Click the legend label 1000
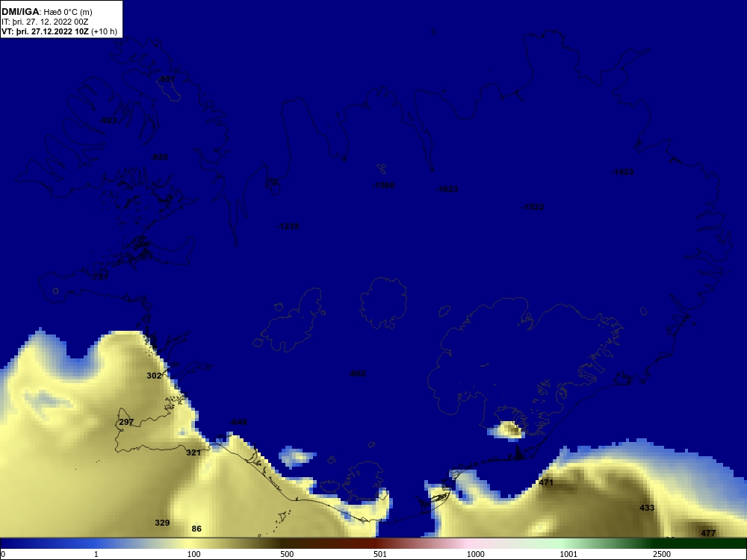 point(475,554)
